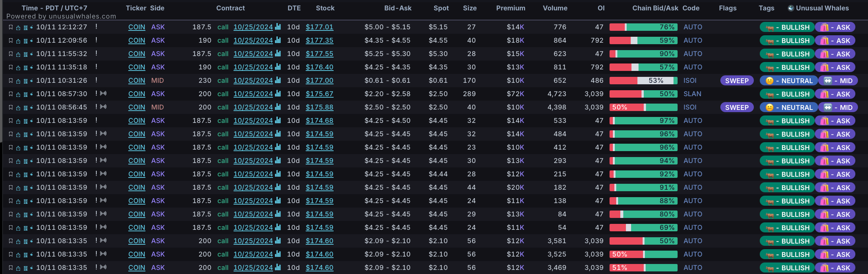The image size is (868, 274).
Task: Sort by the Volume column header
Action: pos(555,8)
